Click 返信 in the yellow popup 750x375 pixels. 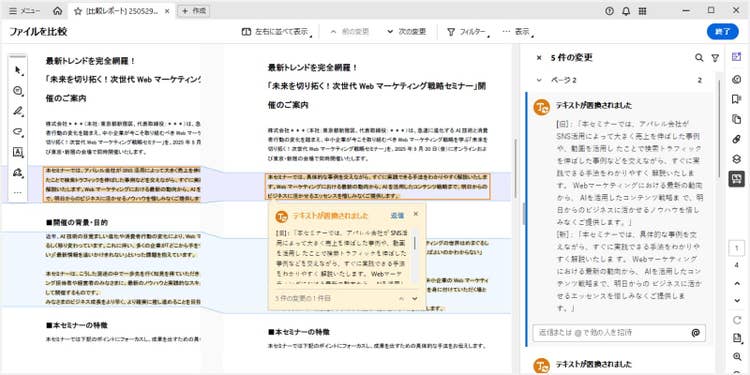[397, 216]
